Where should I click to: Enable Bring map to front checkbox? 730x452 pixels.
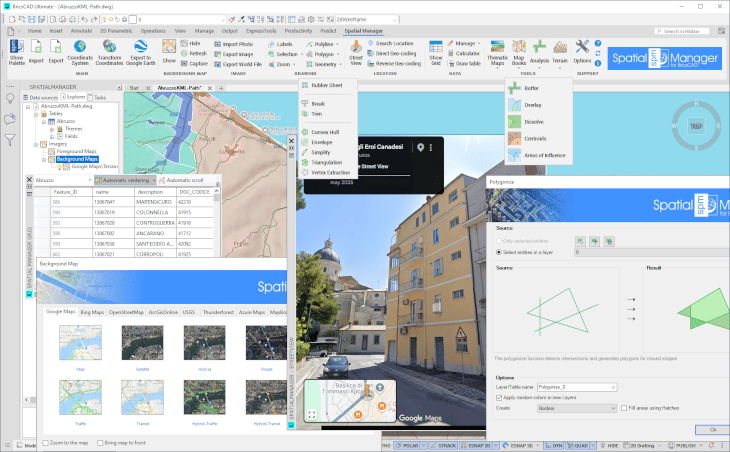tap(100, 443)
